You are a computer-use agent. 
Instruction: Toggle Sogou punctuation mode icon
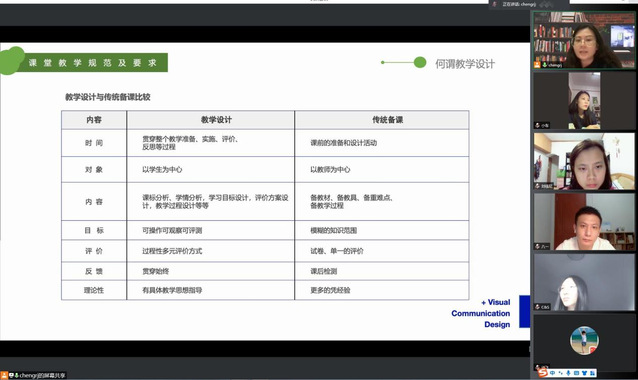pos(561,373)
